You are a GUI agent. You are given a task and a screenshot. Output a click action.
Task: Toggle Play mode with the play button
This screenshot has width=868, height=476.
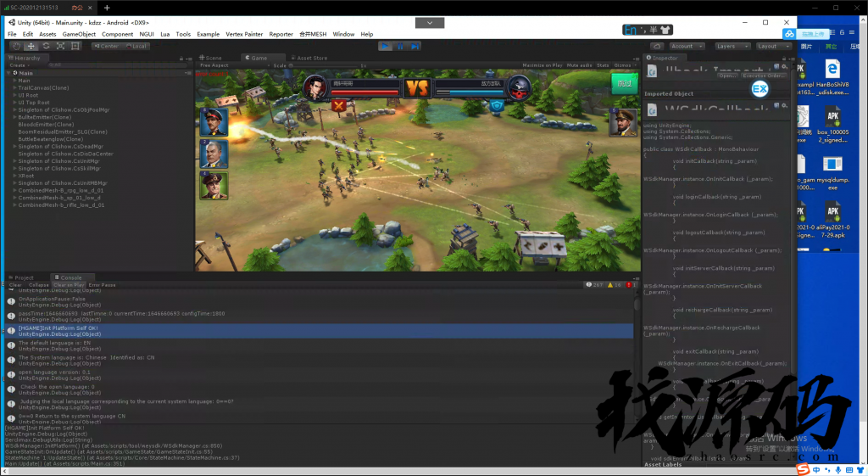386,46
